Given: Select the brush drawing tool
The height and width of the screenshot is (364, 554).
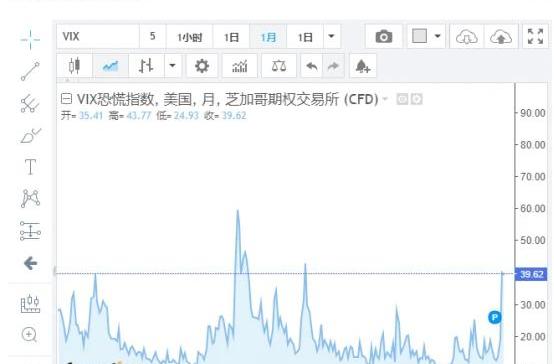Looking at the screenshot, I should [x=31, y=135].
